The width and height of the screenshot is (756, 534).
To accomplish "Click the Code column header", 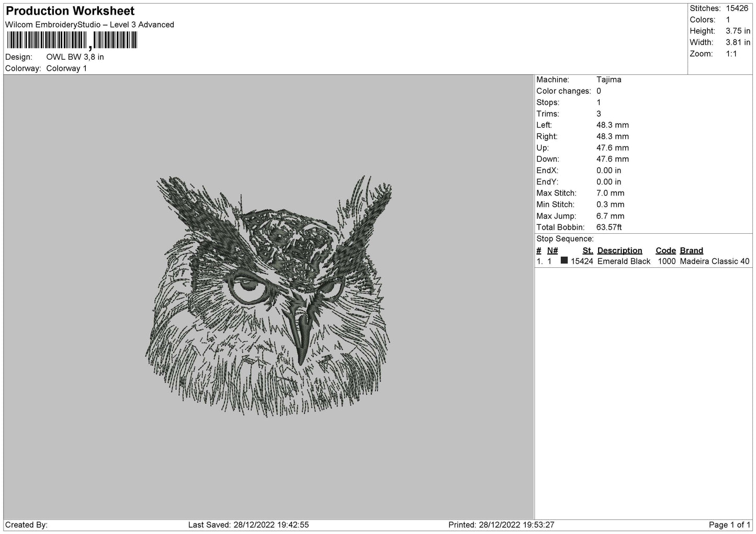I will coord(665,251).
